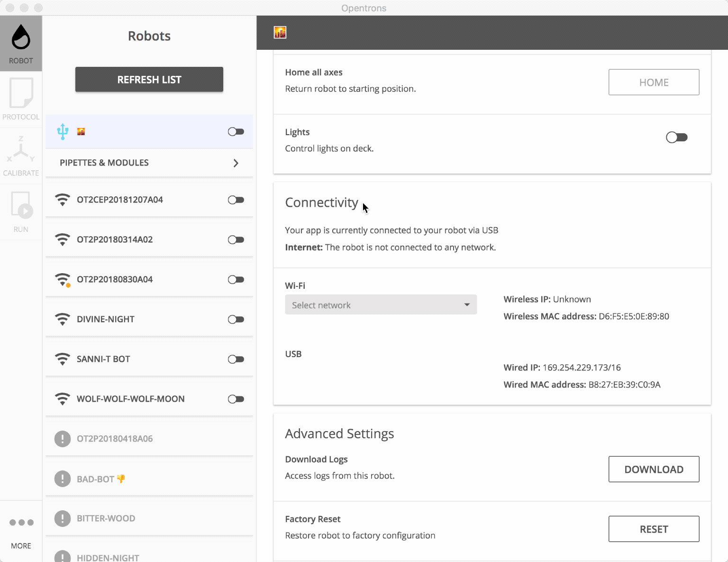Click the Connectivity section heading
This screenshot has width=728, height=562.
coord(321,203)
